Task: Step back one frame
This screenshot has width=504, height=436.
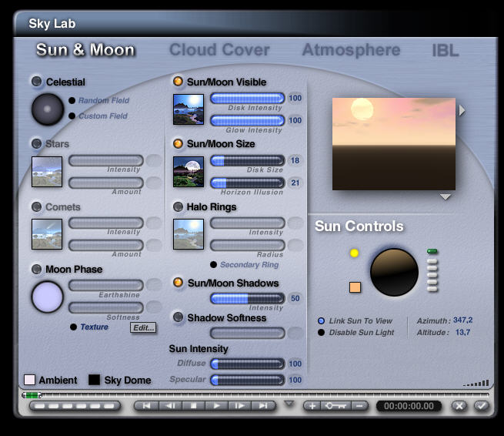Action: tap(170, 406)
